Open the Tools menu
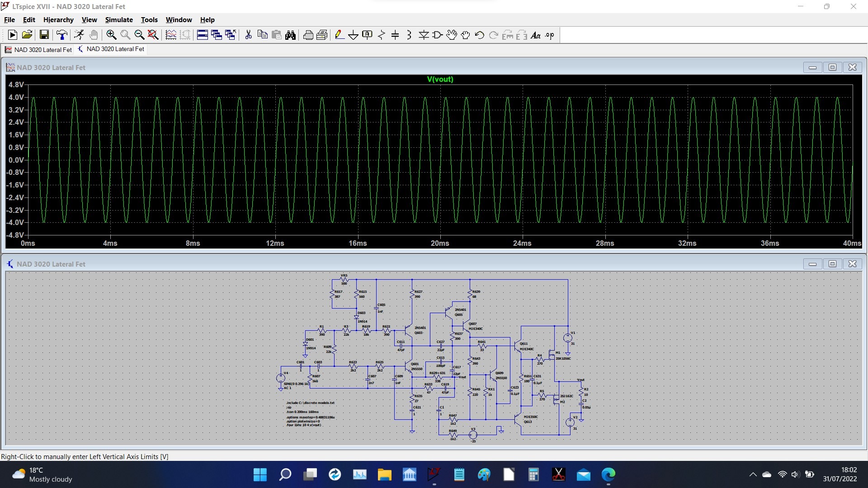Screen dimensions: 868x488 [x=149, y=19]
